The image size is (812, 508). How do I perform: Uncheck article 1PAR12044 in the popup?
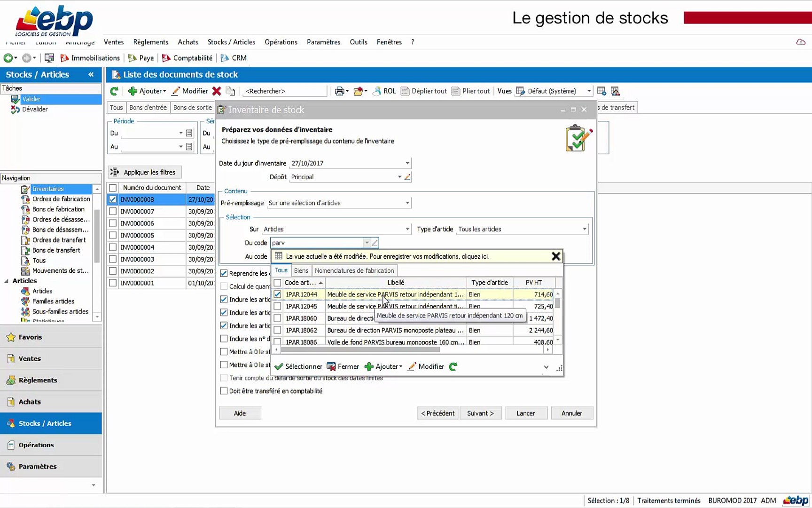tap(278, 294)
